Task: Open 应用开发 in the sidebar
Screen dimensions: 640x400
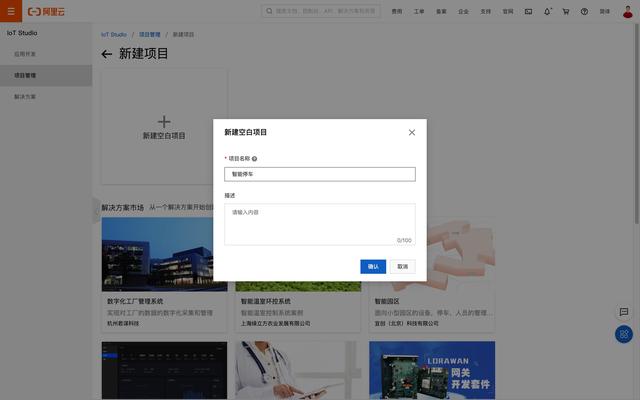Action: 46,54
